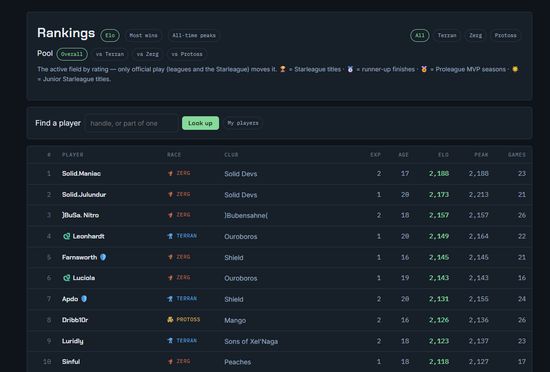Click the Zerg icon in )BuSa. Nitro row
The height and width of the screenshot is (372, 550).
(170, 215)
